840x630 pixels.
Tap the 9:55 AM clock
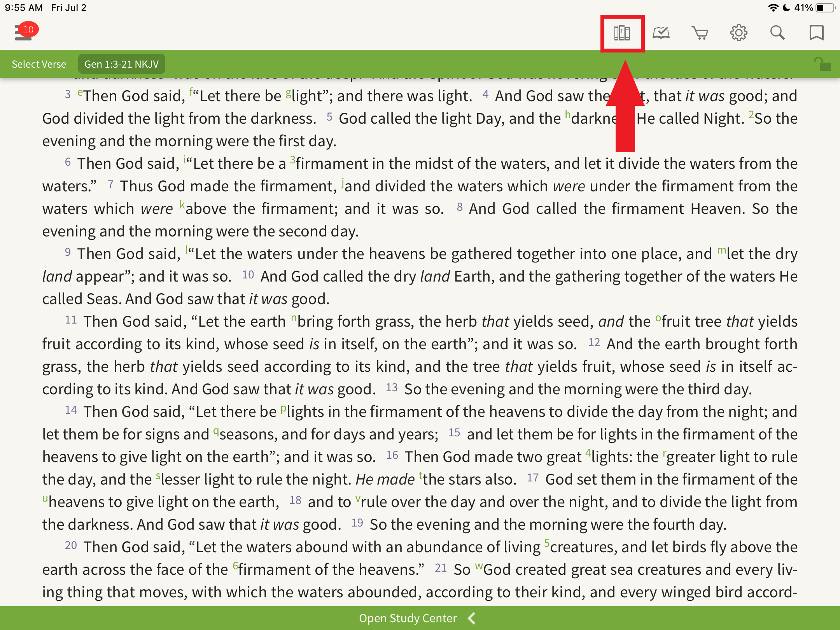coord(23,8)
